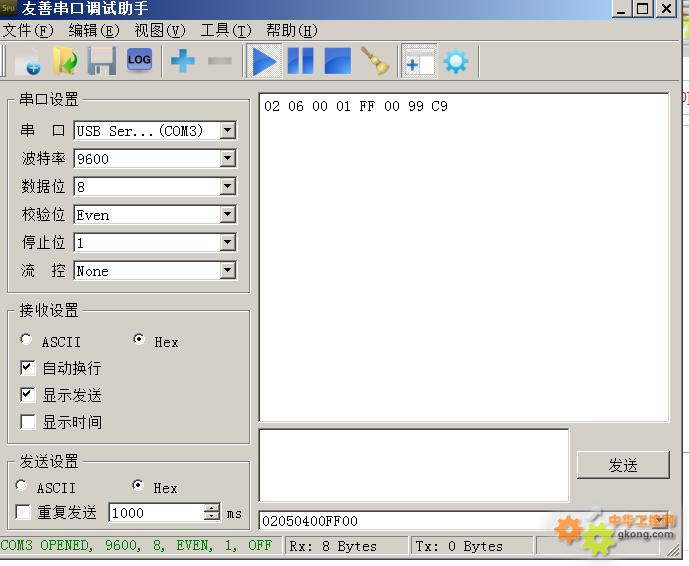Open the 文件(F) menu
Screen dimensions: 689x566
point(28,30)
